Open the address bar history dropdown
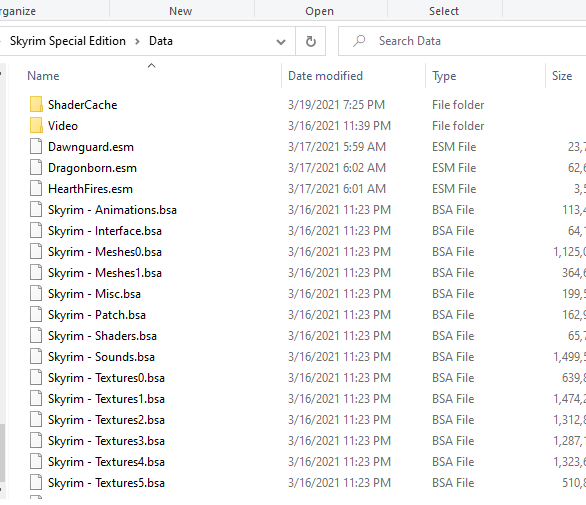This screenshot has width=586, height=505. (281, 41)
